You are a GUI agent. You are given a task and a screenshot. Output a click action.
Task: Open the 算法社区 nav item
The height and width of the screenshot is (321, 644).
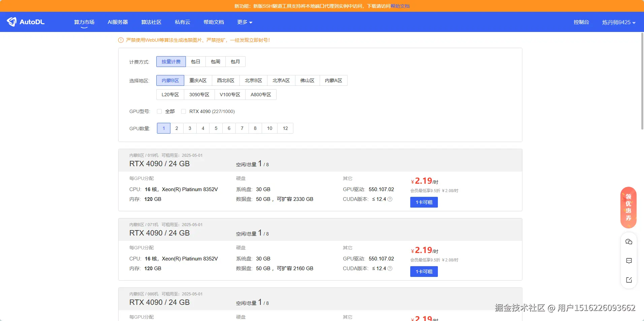pyautogui.click(x=151, y=22)
